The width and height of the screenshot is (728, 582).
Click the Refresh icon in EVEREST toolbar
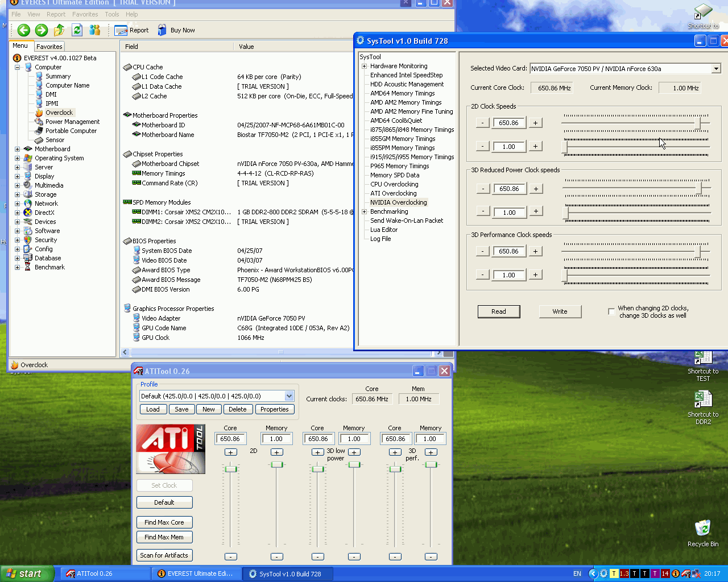tap(77, 30)
